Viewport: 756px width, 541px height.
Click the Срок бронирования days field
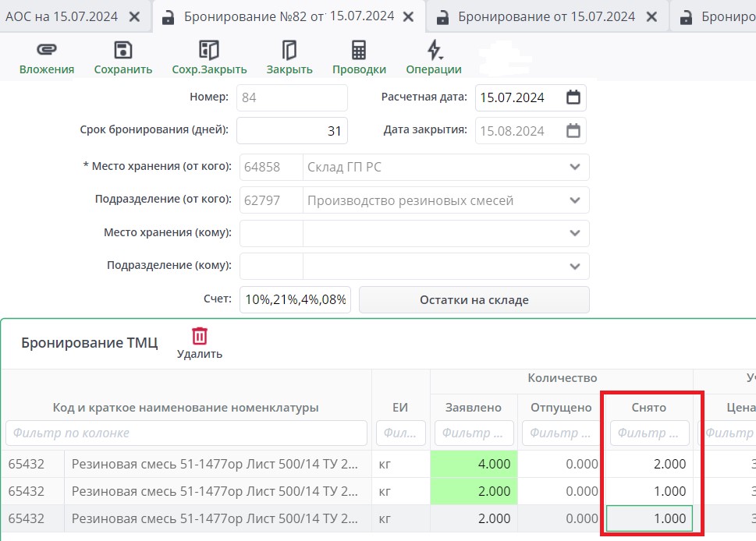292,131
